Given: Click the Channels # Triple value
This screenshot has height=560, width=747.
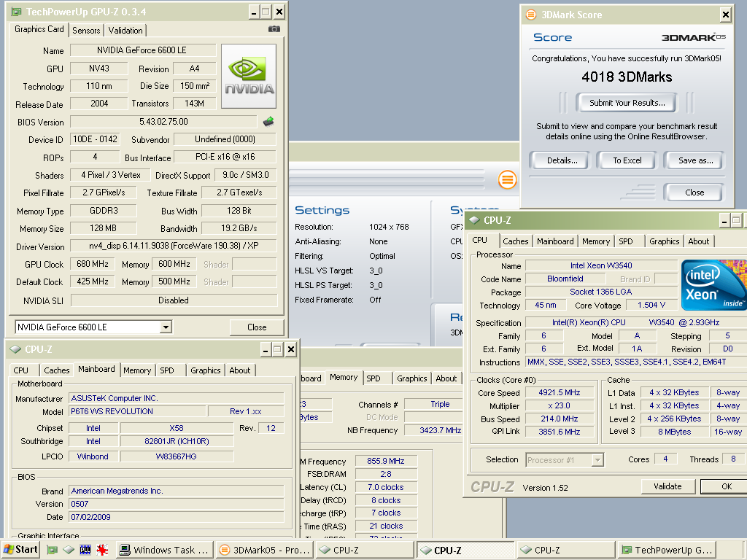Looking at the screenshot, I should (433, 404).
